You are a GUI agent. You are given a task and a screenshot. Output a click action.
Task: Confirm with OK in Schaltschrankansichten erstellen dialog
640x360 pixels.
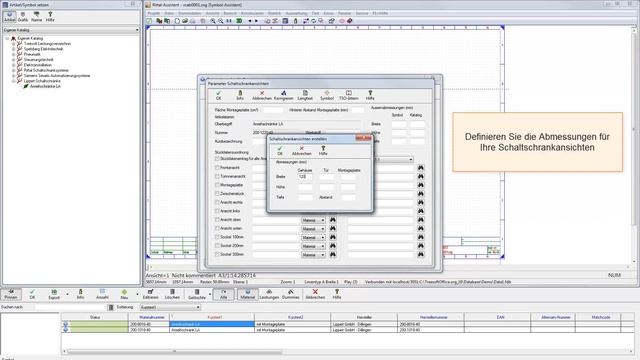click(280, 151)
